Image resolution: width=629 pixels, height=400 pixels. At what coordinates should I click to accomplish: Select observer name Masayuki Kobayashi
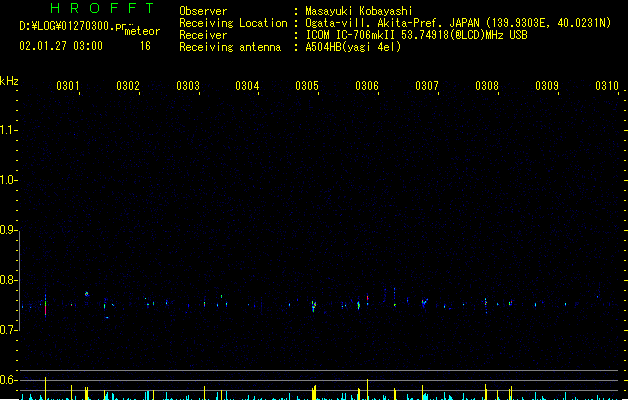(x=359, y=11)
